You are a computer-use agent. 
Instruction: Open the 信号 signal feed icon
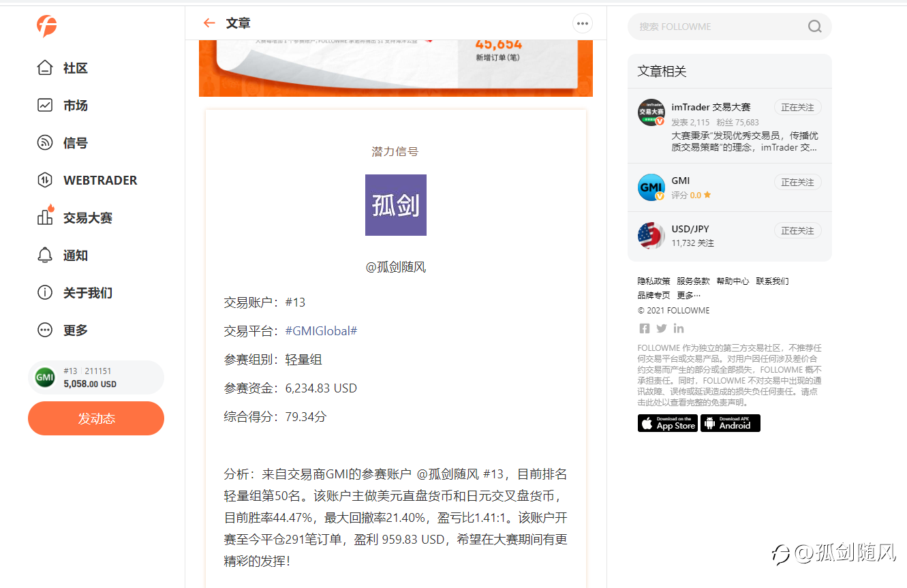[45, 143]
